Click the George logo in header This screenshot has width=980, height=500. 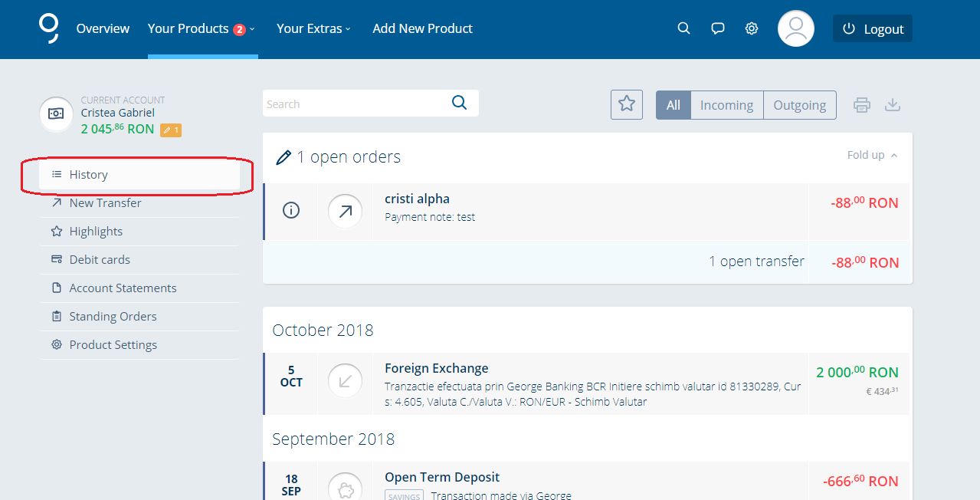click(49, 28)
